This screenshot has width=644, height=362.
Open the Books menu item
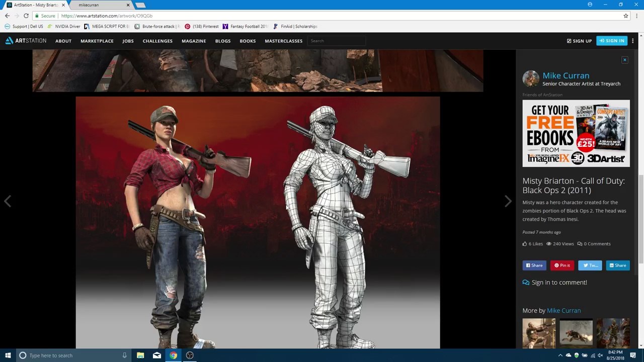point(248,41)
